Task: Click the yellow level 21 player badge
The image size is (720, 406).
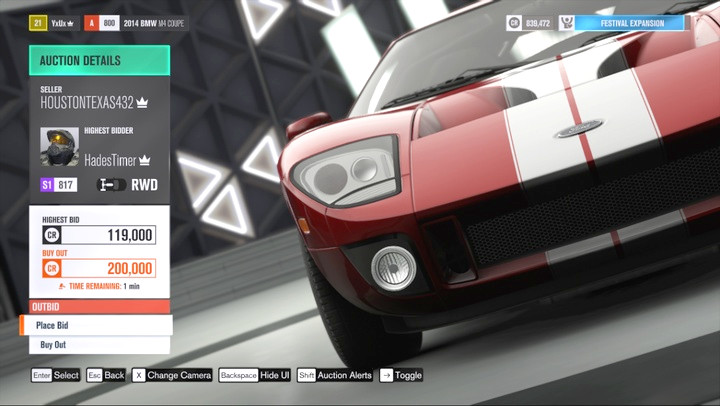Action: pos(37,22)
